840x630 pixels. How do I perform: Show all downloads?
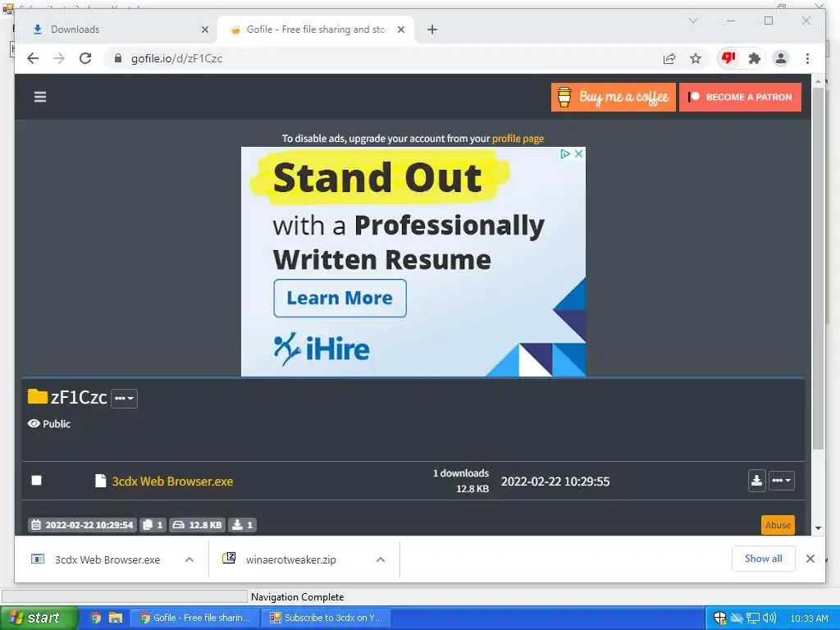764,558
